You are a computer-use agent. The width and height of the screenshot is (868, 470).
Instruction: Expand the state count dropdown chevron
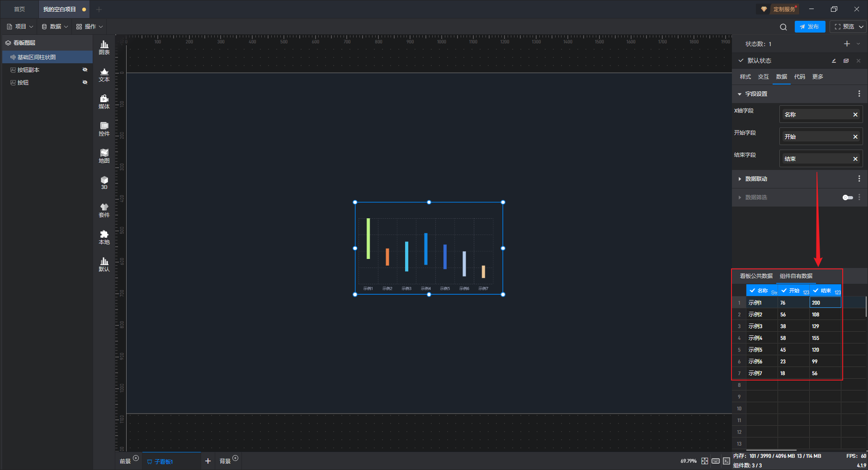click(858, 44)
